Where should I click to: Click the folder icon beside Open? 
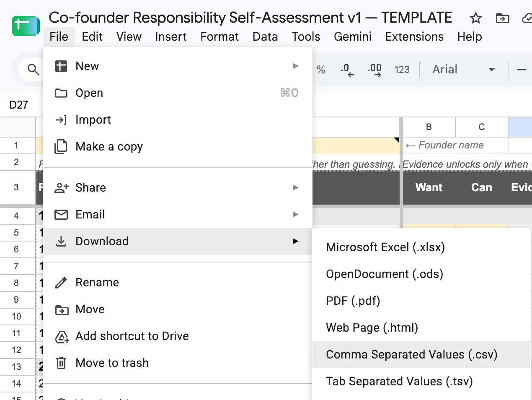(61, 93)
